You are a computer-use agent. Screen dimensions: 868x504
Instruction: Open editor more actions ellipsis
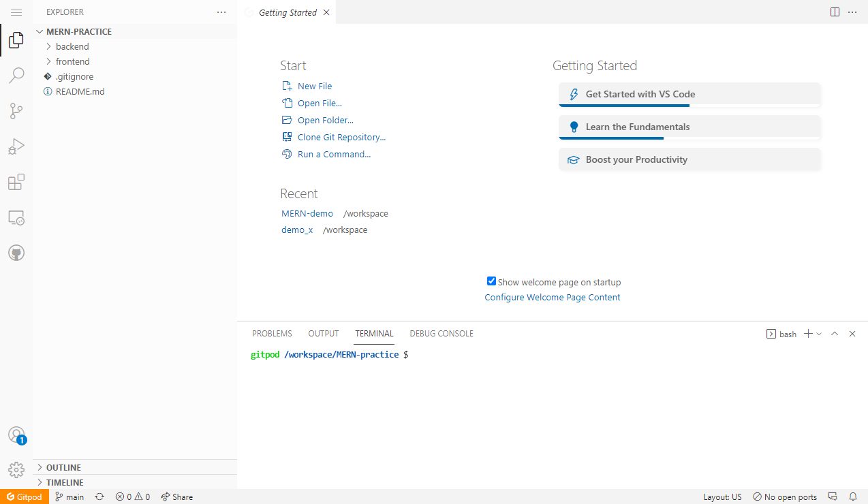[x=852, y=12]
